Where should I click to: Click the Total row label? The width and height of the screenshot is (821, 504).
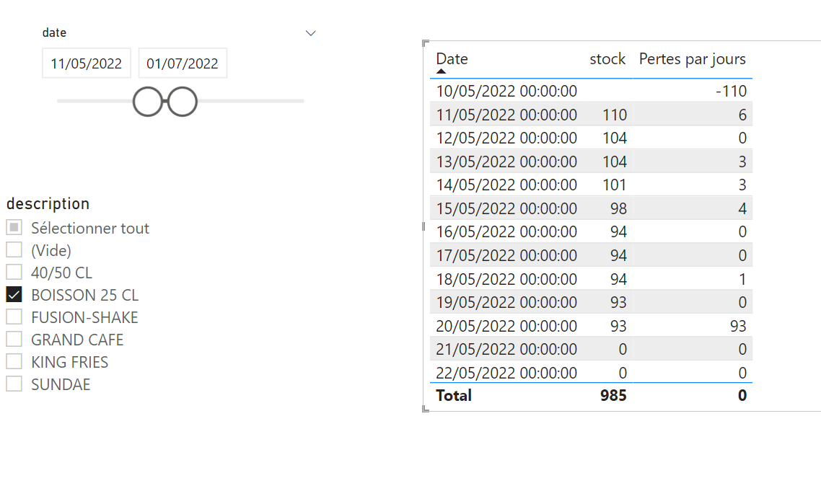[454, 395]
